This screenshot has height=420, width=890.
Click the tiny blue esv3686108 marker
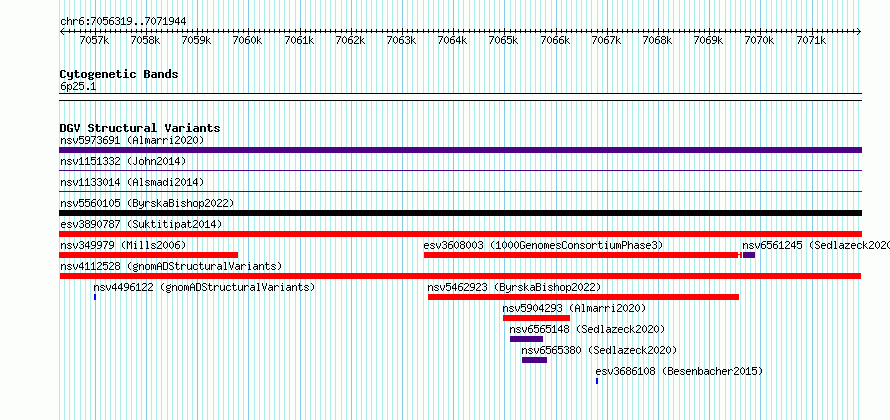point(597,381)
